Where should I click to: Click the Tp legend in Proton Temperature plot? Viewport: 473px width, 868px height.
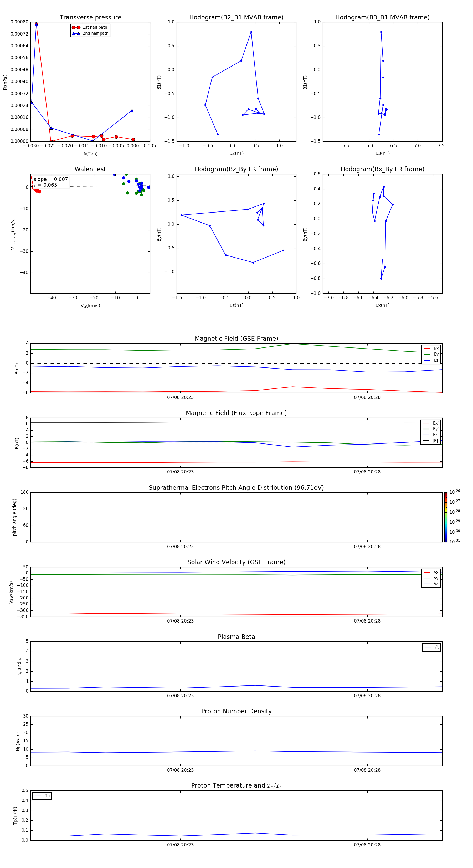(42, 796)
